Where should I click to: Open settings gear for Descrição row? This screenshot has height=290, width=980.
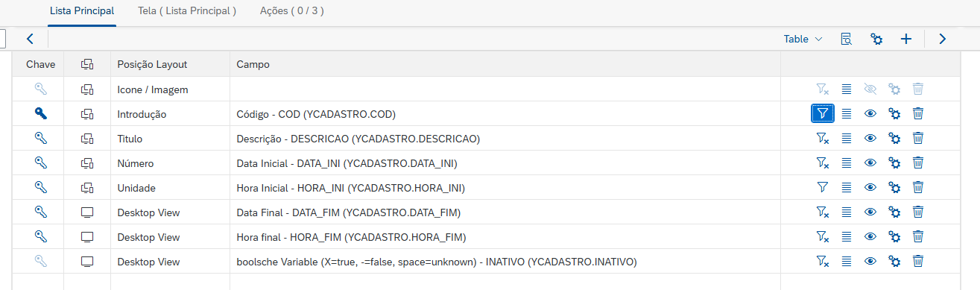click(x=895, y=139)
